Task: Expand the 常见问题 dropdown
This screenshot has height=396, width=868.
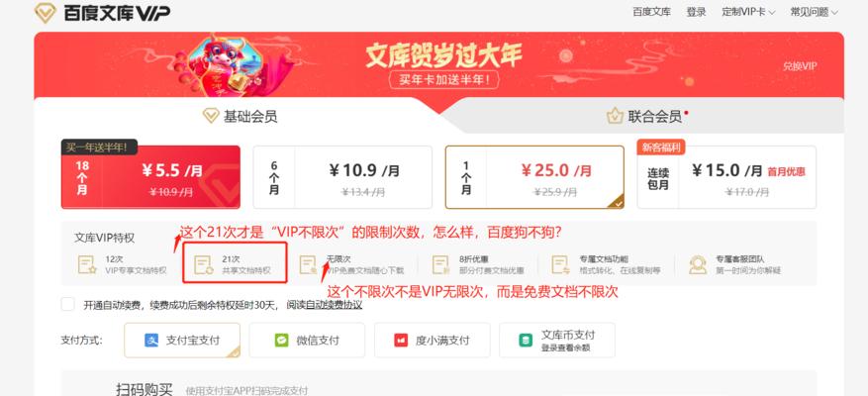Action: (814, 12)
